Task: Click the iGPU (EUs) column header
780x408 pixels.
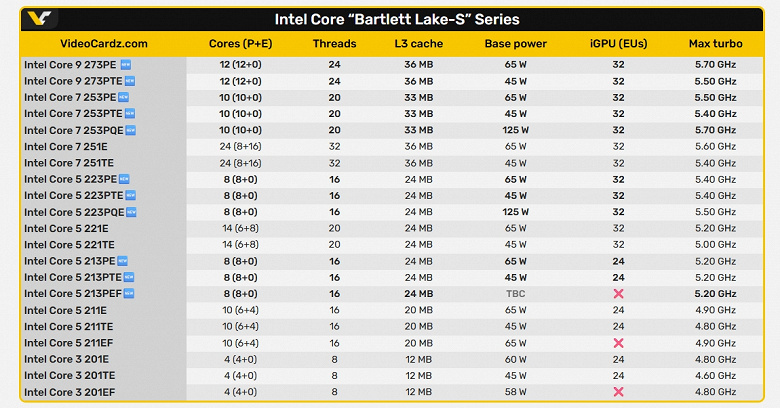Action: [618, 44]
